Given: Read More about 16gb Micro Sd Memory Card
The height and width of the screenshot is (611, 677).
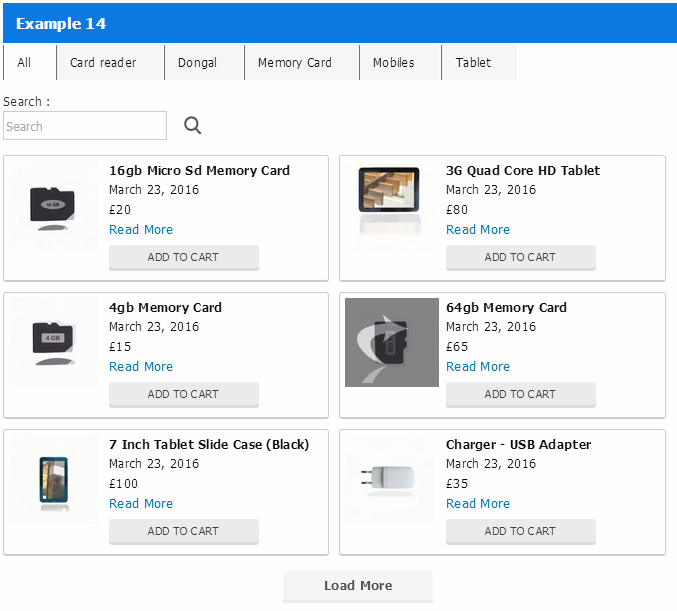Looking at the screenshot, I should coord(141,230).
